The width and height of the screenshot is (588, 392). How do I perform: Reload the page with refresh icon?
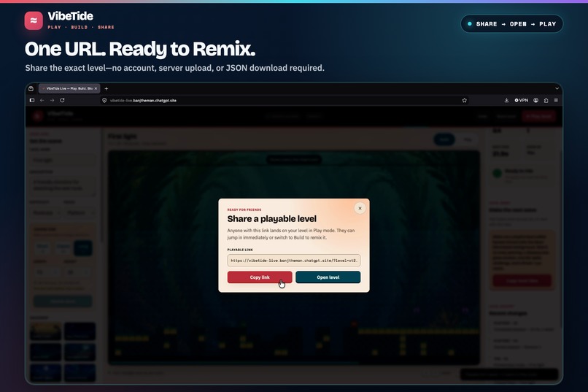(x=62, y=100)
